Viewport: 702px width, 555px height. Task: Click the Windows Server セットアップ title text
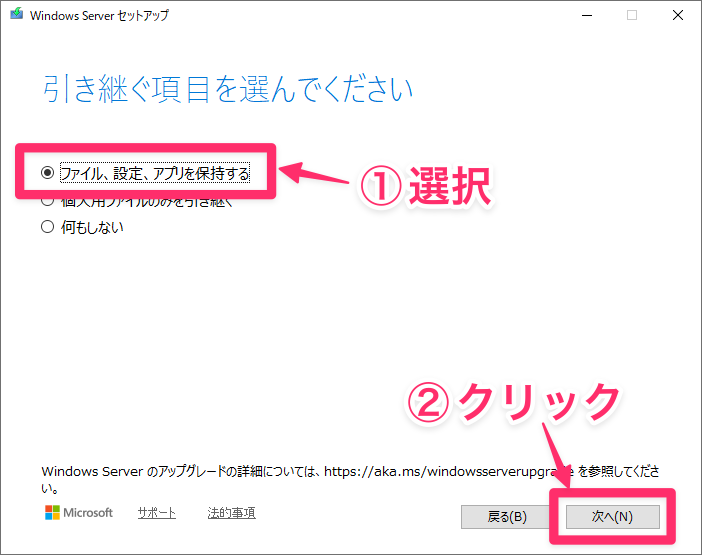(x=100, y=16)
